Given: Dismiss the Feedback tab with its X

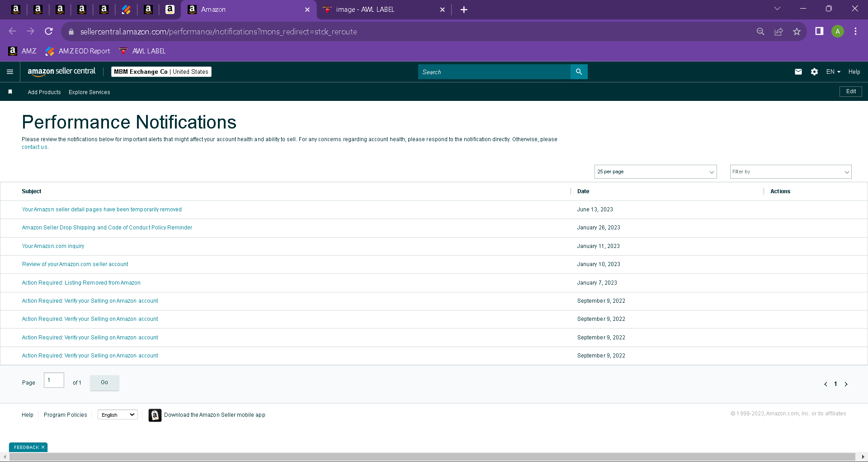Looking at the screenshot, I should pyautogui.click(x=43, y=447).
